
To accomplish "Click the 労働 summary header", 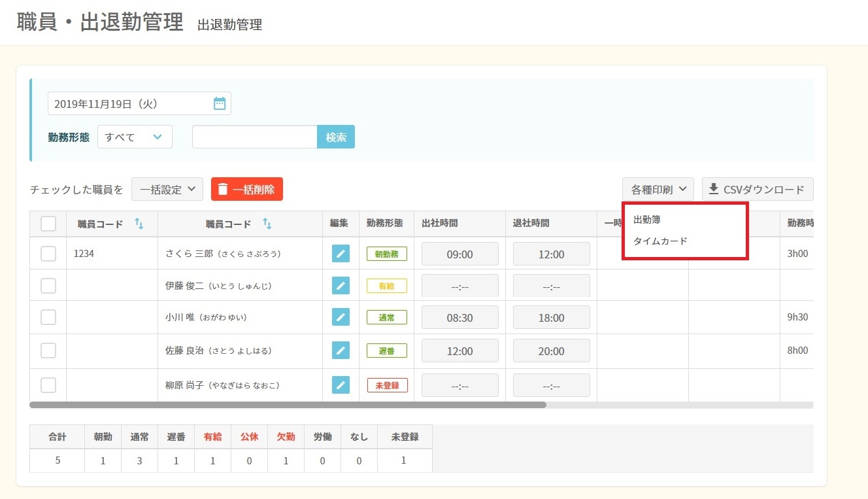I will 323,437.
